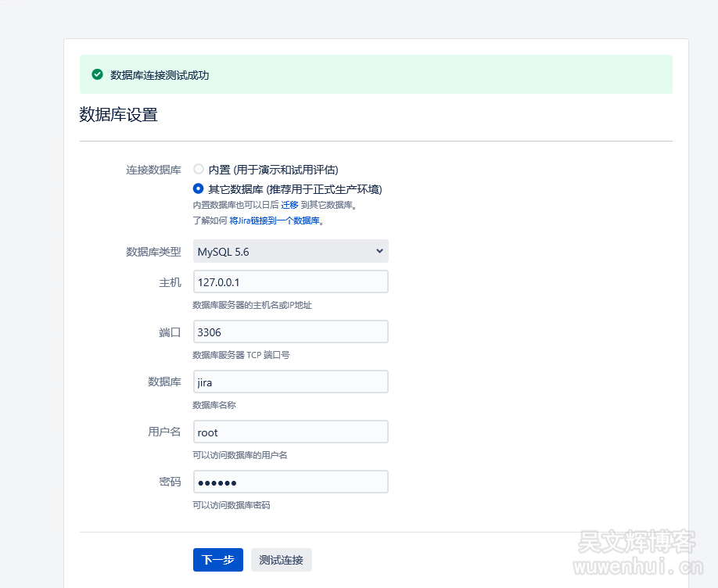Select the 内置 built-in database radio button
The height and width of the screenshot is (588, 718).
(199, 169)
